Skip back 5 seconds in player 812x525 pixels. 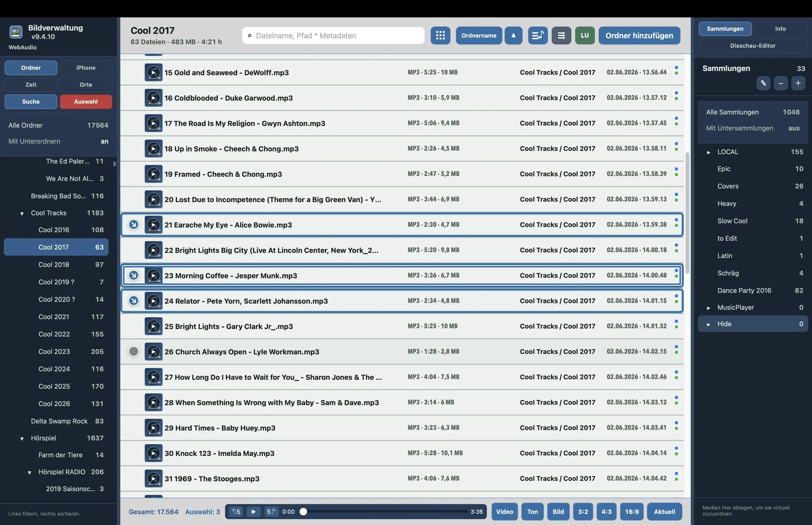click(x=236, y=511)
